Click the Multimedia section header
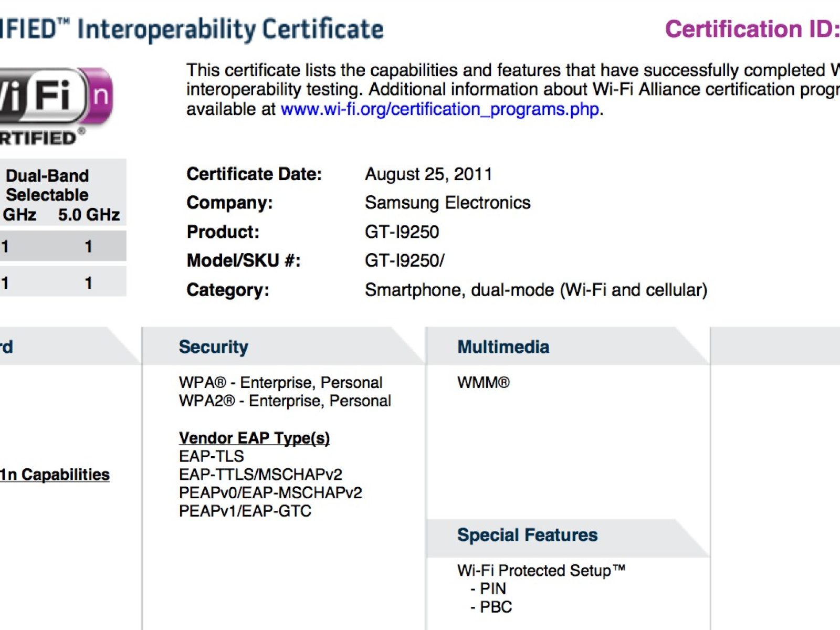This screenshot has width=840, height=630. [503, 347]
